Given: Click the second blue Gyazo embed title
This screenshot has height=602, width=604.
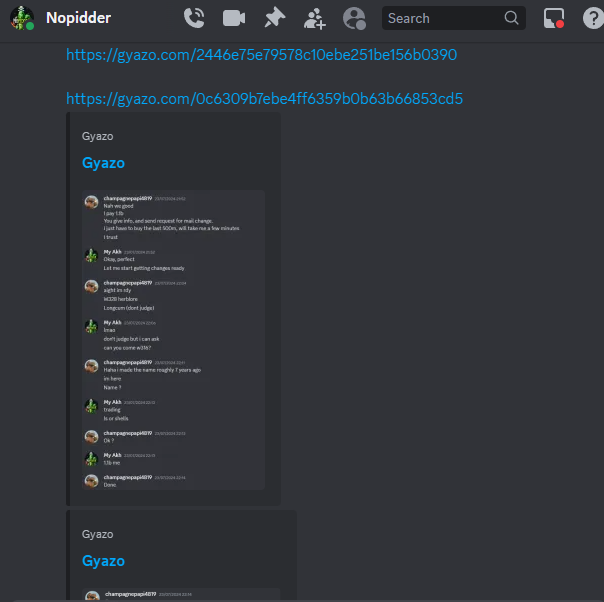Looking at the screenshot, I should coord(103,561).
